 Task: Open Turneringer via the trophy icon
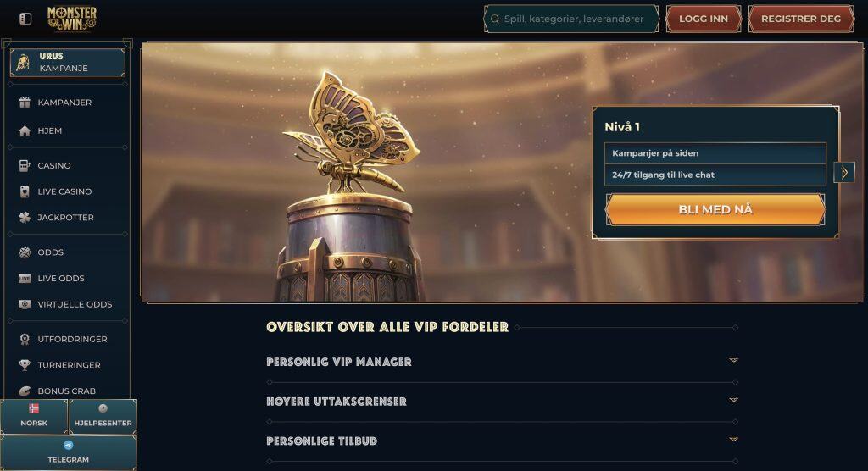click(x=25, y=365)
